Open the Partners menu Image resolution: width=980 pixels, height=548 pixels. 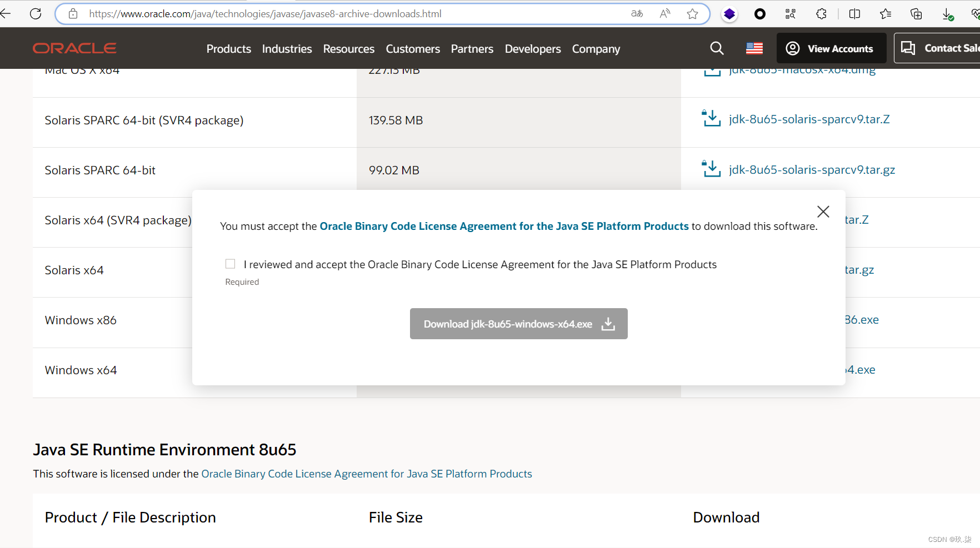pos(472,49)
